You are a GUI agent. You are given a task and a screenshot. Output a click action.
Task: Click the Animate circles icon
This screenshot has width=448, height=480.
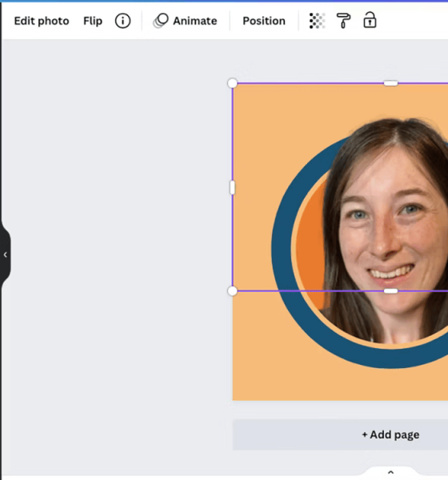[x=161, y=21]
